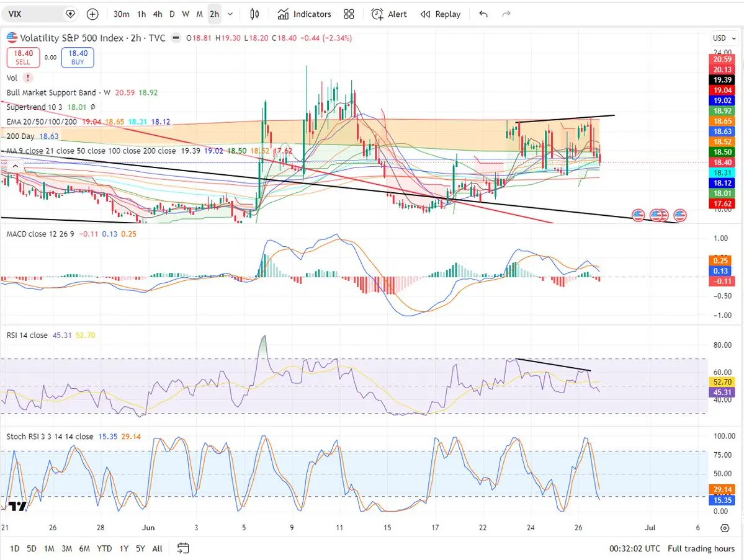Set date range to YTD
The width and height of the screenshot is (744, 560).
[x=104, y=549]
